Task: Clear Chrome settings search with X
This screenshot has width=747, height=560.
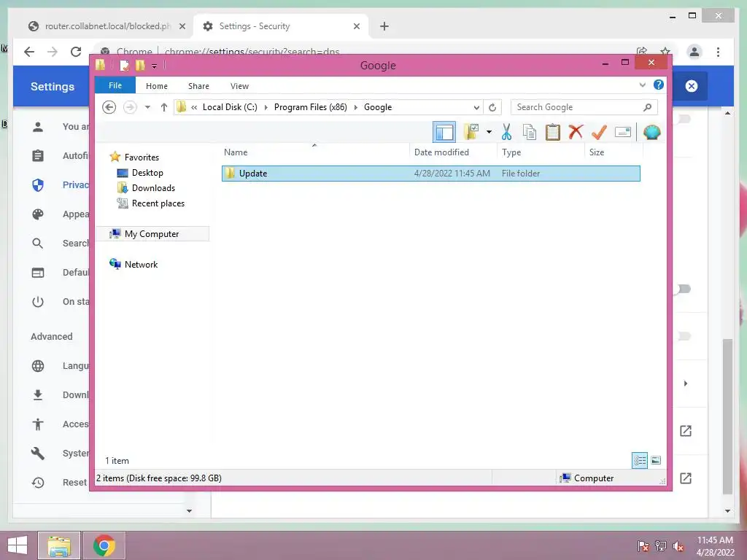Action: 692,86
